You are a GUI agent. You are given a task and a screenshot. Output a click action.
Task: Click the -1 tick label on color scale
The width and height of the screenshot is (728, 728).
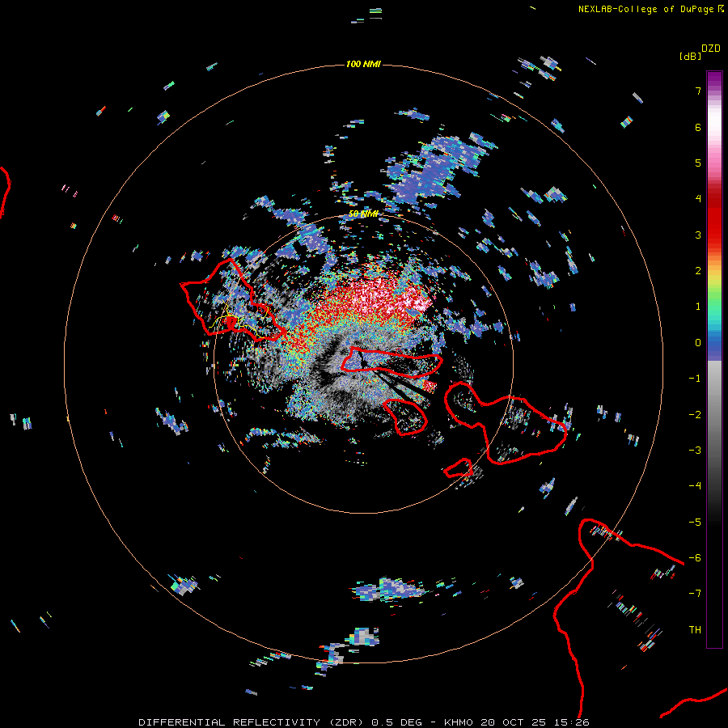(695, 379)
